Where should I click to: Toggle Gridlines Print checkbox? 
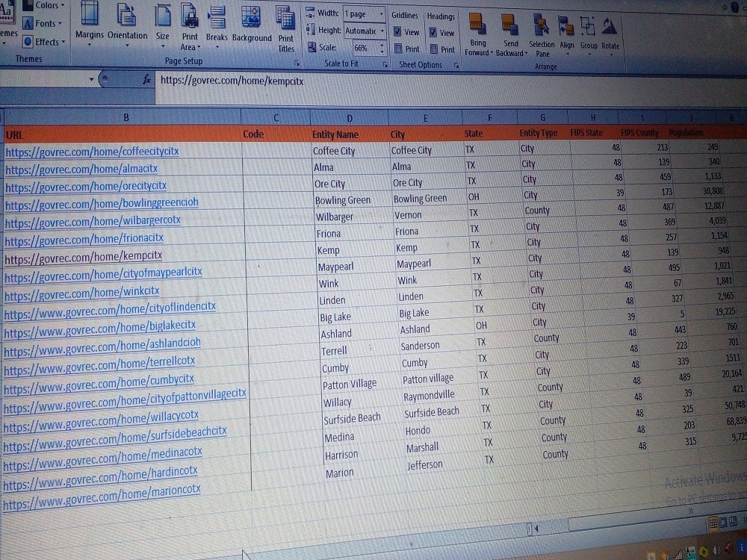click(x=398, y=48)
